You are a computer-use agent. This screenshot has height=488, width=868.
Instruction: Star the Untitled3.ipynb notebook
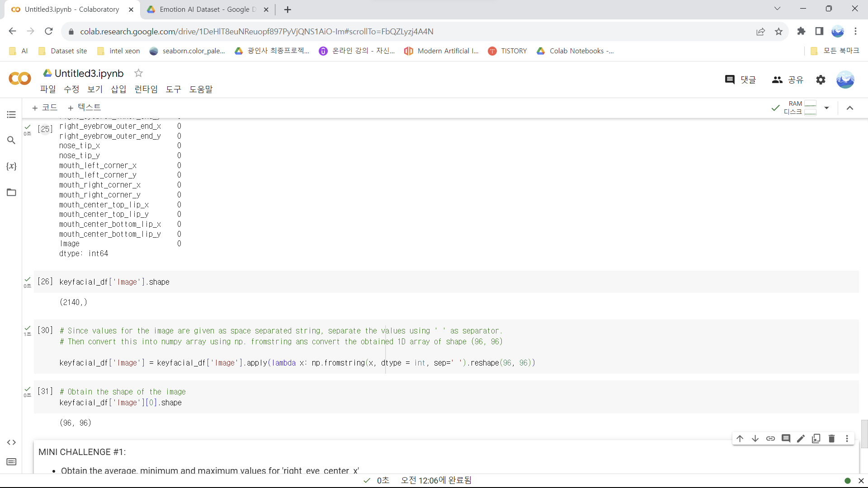(x=139, y=73)
